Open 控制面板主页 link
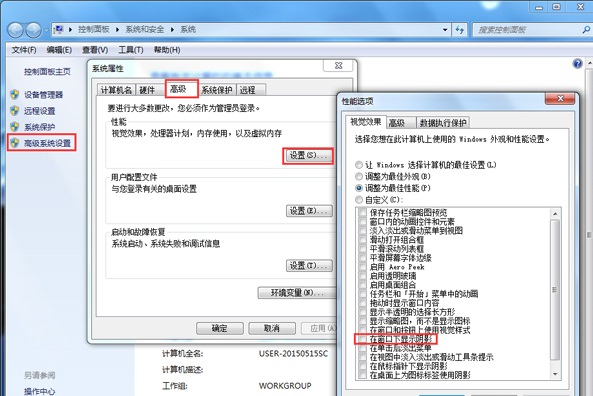This screenshot has height=396, width=593. [47, 71]
